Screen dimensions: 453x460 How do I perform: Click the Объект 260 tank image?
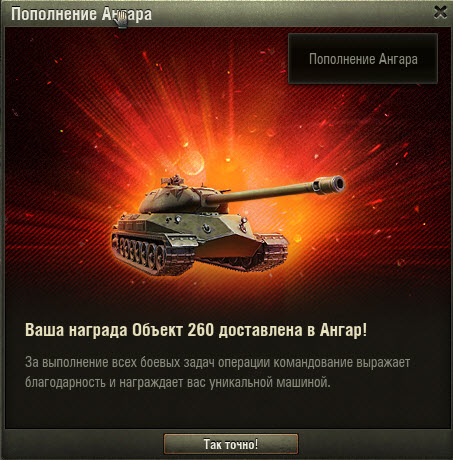coord(228,225)
